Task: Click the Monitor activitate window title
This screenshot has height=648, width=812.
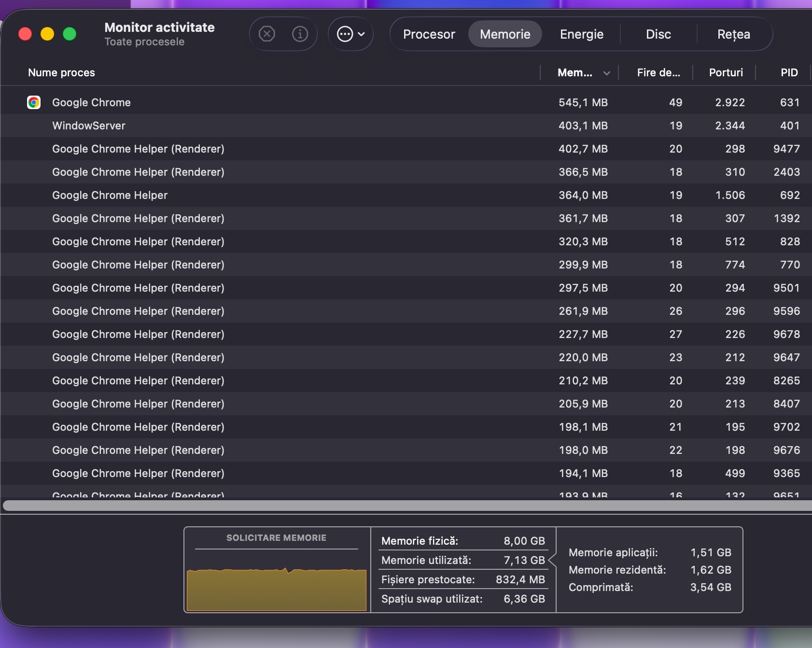Action: tap(159, 28)
